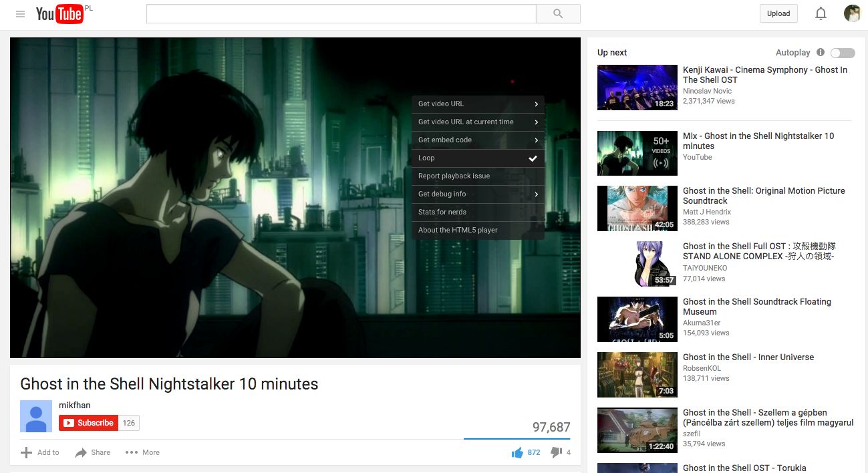
Task: Click the 126 subscriber count
Action: 129,423
